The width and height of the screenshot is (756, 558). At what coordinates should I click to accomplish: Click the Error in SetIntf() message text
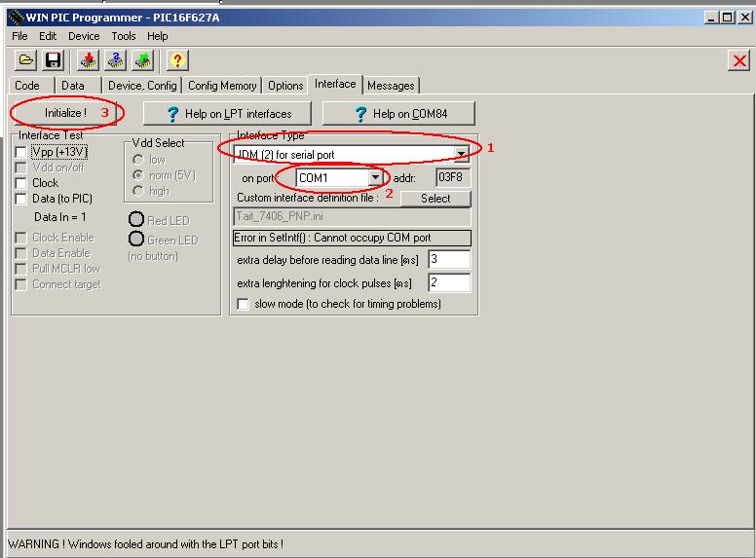tap(332, 238)
